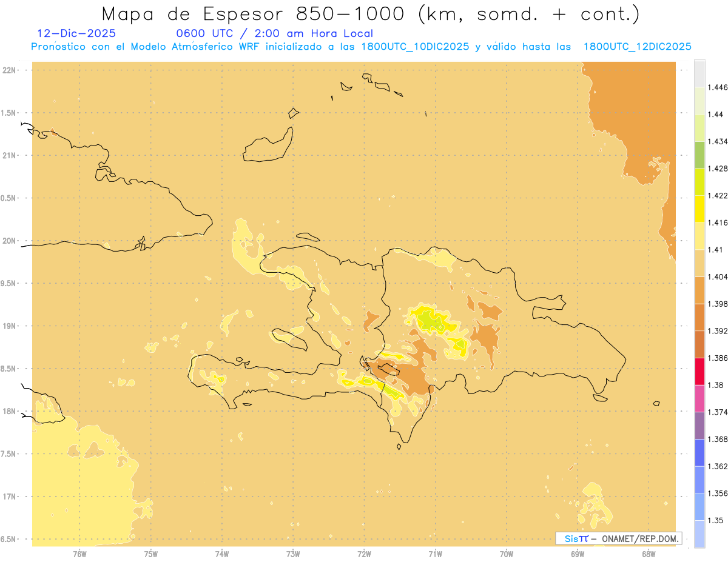Click the "68W" longitude label
Screen dimensions: 728x562
click(649, 555)
